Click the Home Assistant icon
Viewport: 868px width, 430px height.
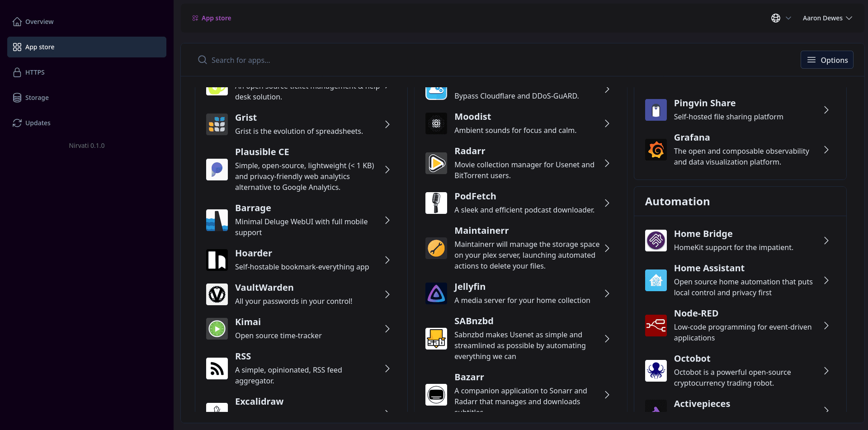point(656,280)
